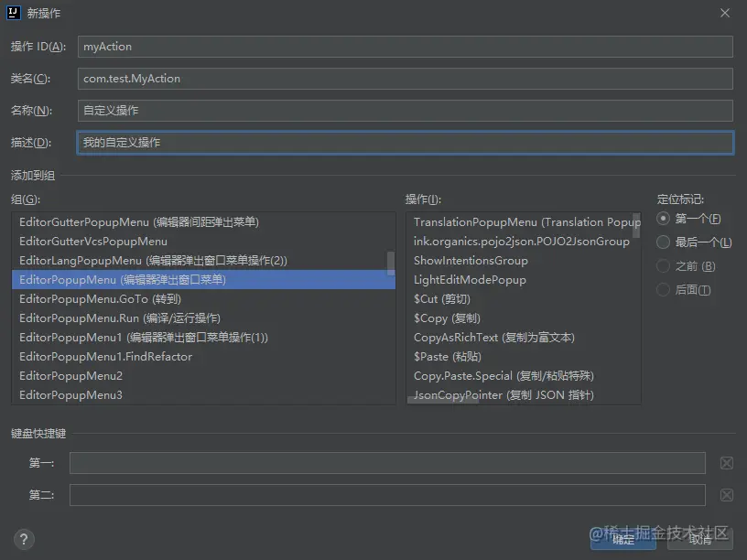Select Copy.Paste.Special (复制/粘贴特殊) action
This screenshot has height=560, width=747.
[523, 376]
